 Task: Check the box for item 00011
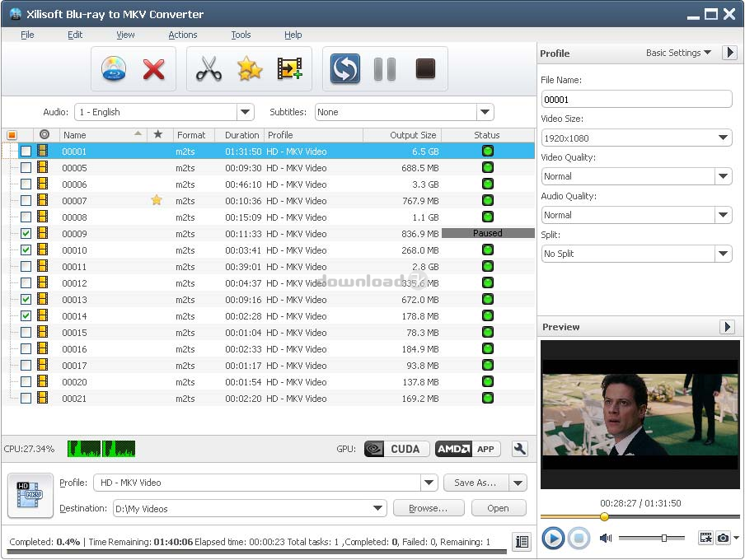[26, 267]
